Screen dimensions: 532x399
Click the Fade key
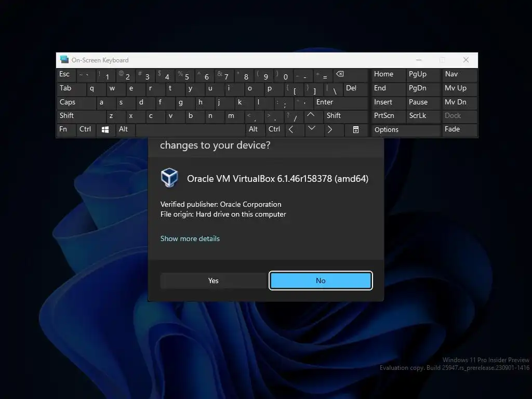pos(459,129)
